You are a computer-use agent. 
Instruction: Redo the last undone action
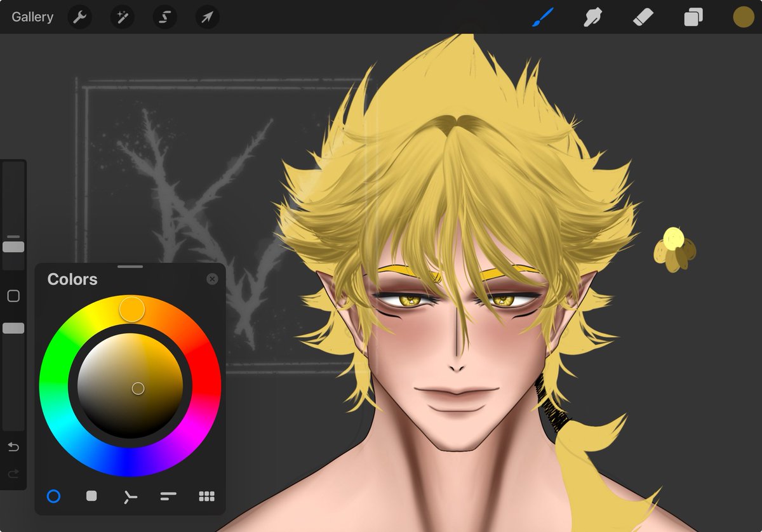[13, 474]
